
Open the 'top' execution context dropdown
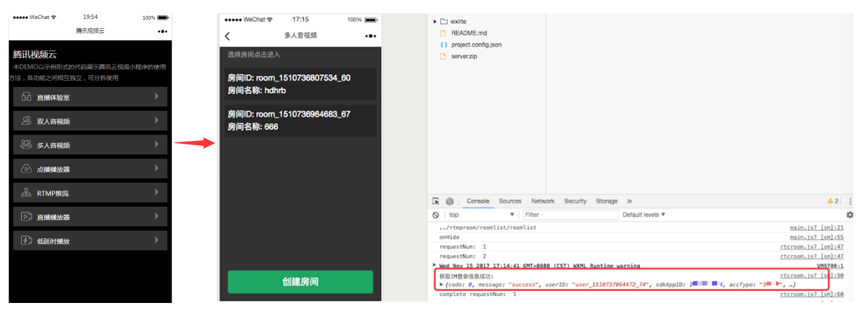tap(481, 215)
